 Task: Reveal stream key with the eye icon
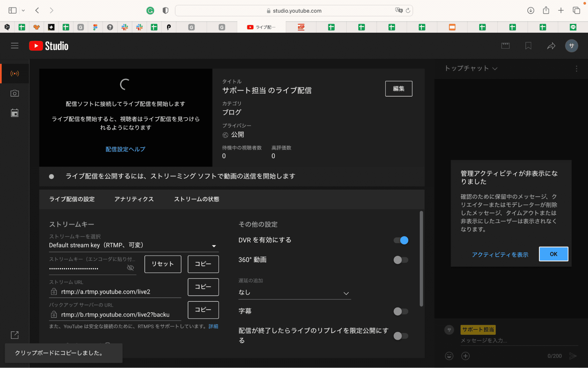130,268
